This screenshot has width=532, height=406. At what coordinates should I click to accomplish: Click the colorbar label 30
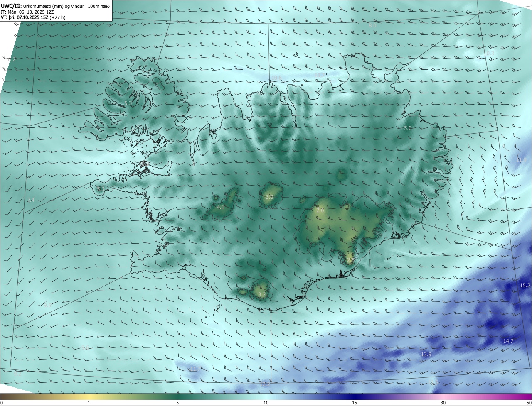[443, 403]
